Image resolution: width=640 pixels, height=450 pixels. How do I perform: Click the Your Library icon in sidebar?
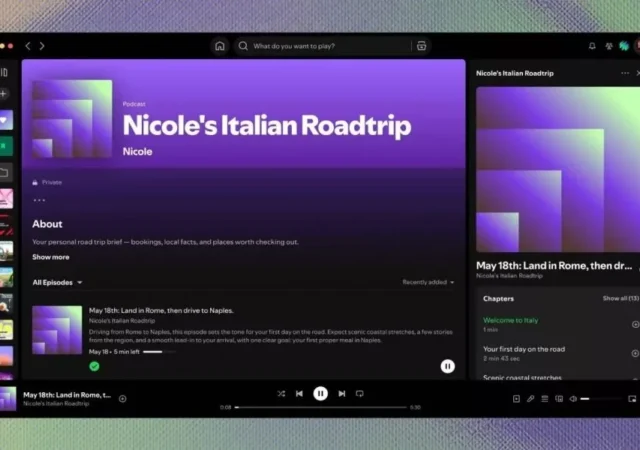tap(4, 73)
